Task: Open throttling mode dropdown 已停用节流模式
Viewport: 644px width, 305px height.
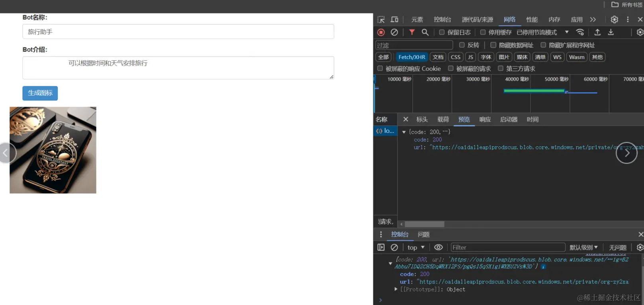Action: (x=542, y=32)
